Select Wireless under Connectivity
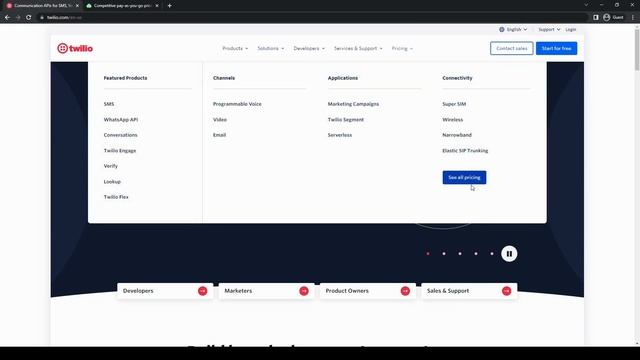This screenshot has height=360, width=640. click(x=453, y=120)
